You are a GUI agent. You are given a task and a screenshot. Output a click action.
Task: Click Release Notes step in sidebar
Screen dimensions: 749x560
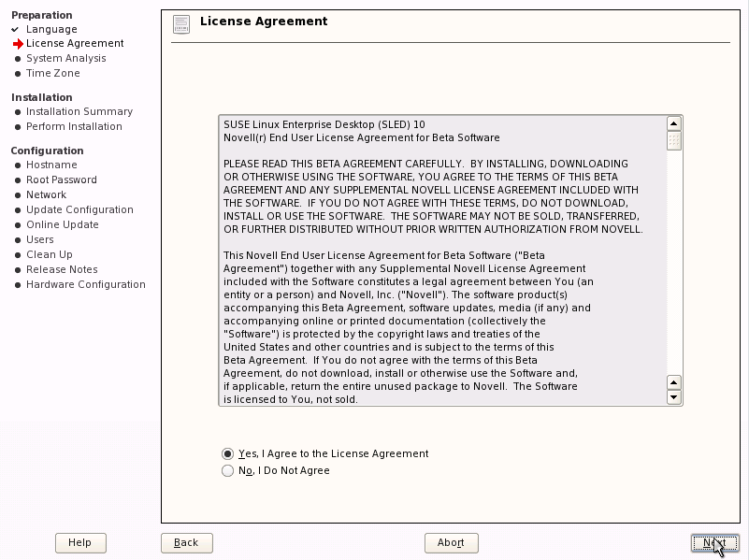(62, 269)
